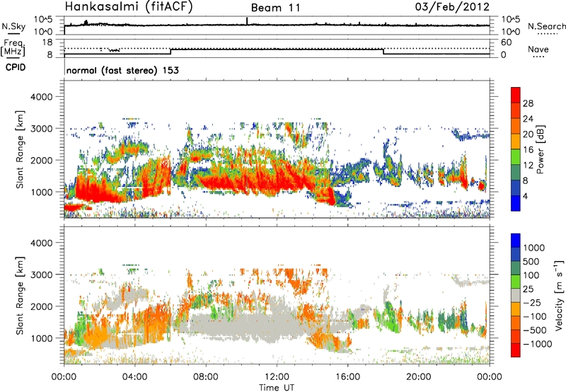
Task: Click the 16:00 time tick label
Action: point(347,377)
